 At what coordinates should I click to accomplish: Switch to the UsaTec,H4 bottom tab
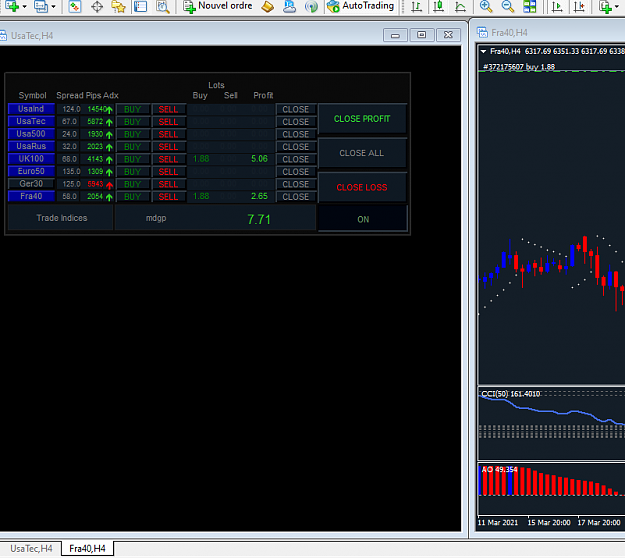tap(31, 548)
